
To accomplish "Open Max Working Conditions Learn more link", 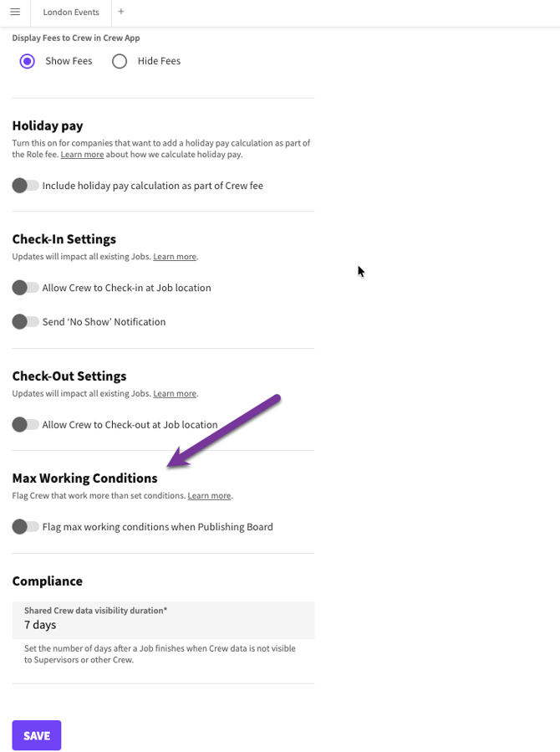I will 209,496.
